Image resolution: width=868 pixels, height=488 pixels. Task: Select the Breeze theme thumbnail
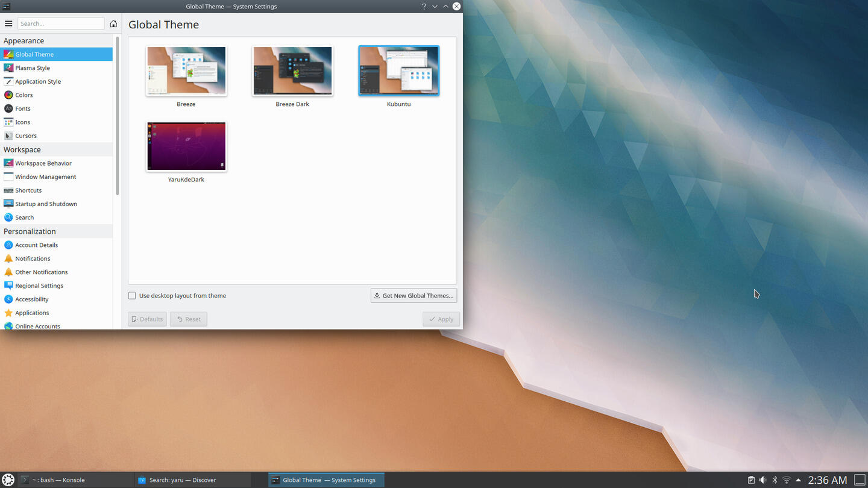[186, 71]
